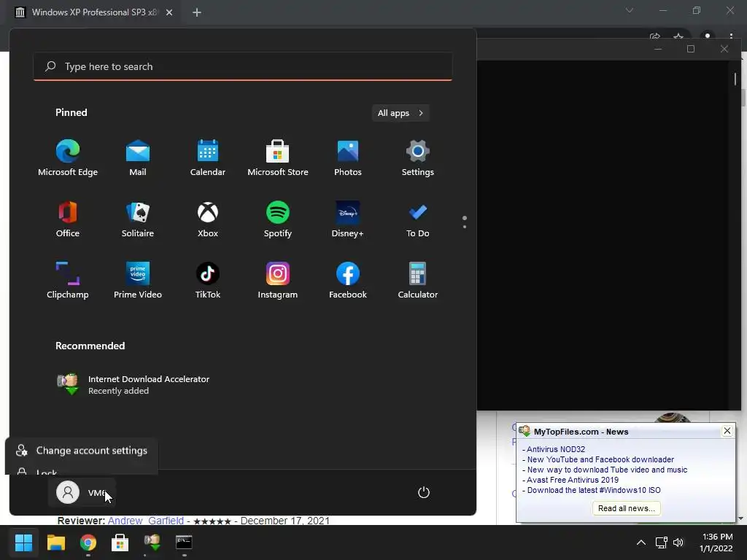Click the Windows Start button on taskbar

pyautogui.click(x=23, y=542)
